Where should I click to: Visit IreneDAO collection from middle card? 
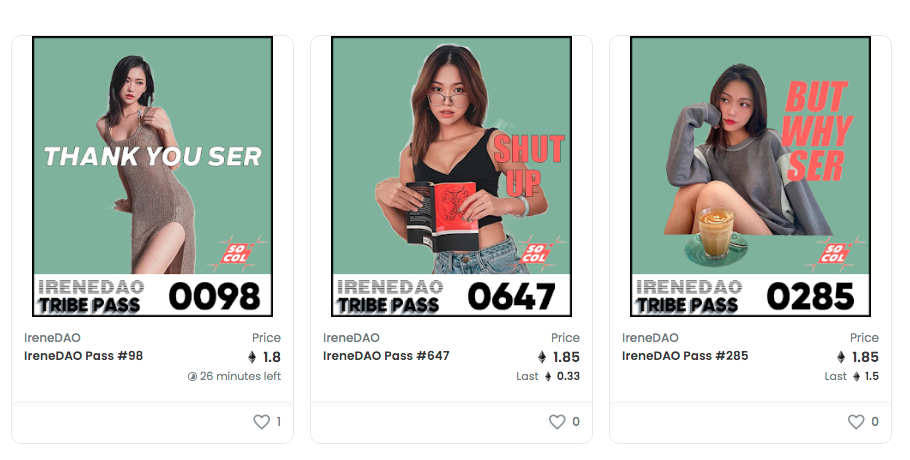(x=352, y=338)
